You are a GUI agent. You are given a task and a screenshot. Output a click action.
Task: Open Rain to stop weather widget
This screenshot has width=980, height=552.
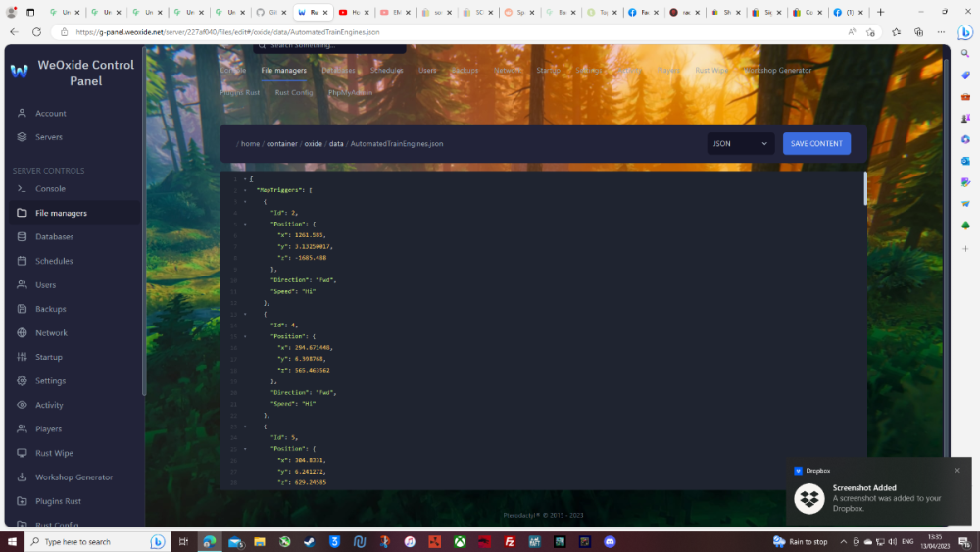coord(801,542)
